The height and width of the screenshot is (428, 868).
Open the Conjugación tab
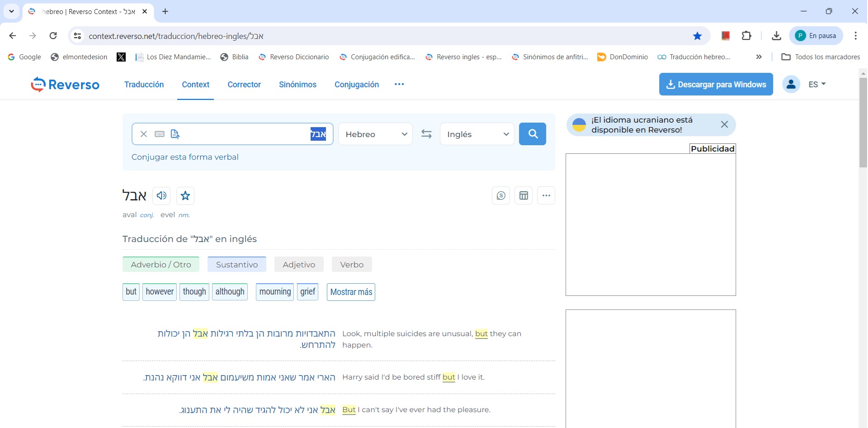coord(356,85)
